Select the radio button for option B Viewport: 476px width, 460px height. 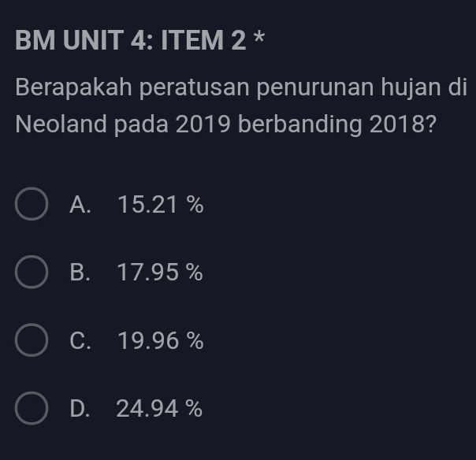(31, 274)
